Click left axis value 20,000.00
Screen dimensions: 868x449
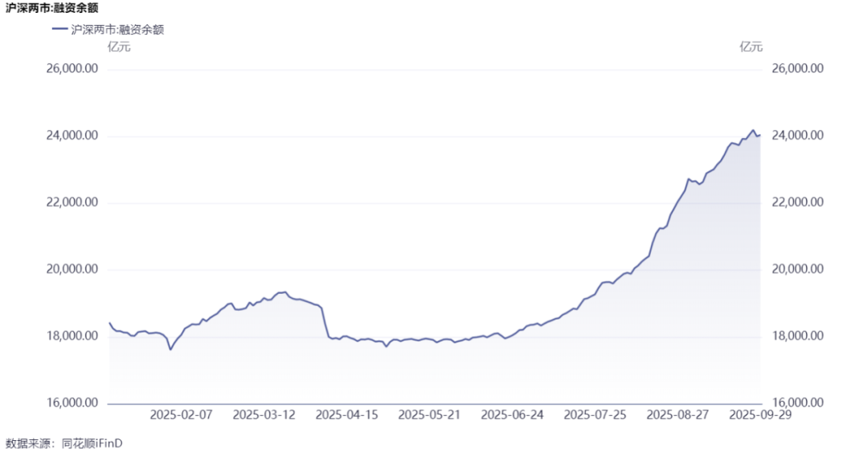tap(74, 270)
